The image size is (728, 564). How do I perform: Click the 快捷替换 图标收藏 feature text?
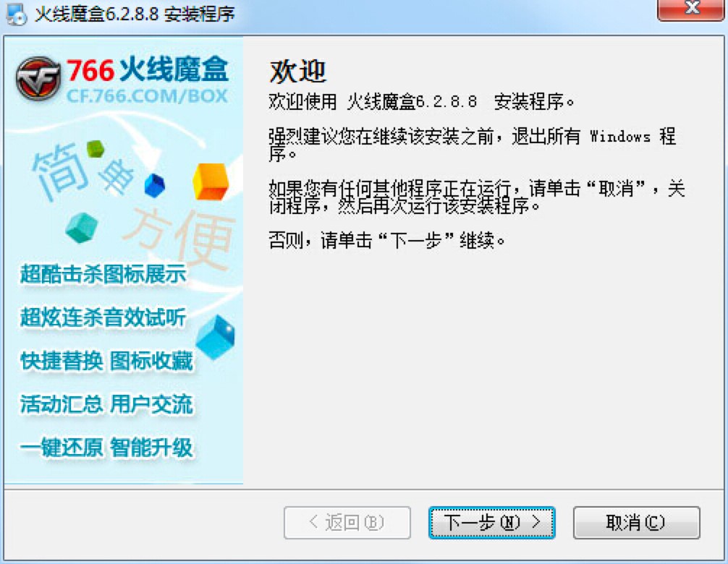pyautogui.click(x=106, y=361)
